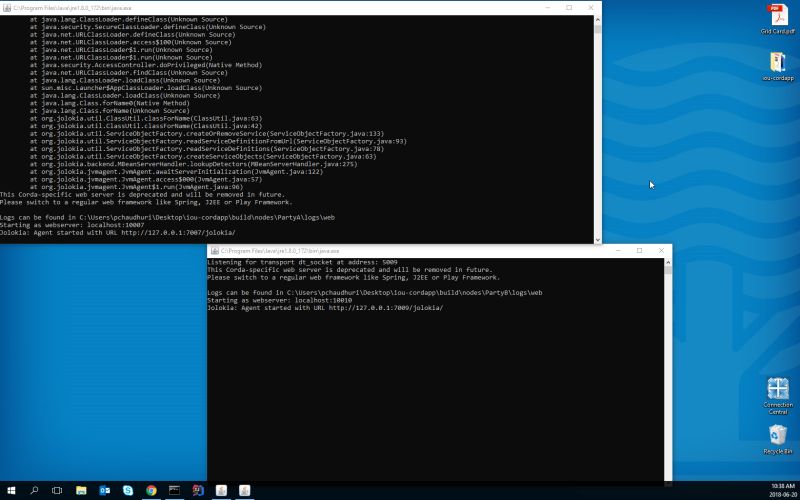Click 'JvmAgent.awaitServerInitialization' stack trace line
800x500 pixels.
click(x=177, y=172)
